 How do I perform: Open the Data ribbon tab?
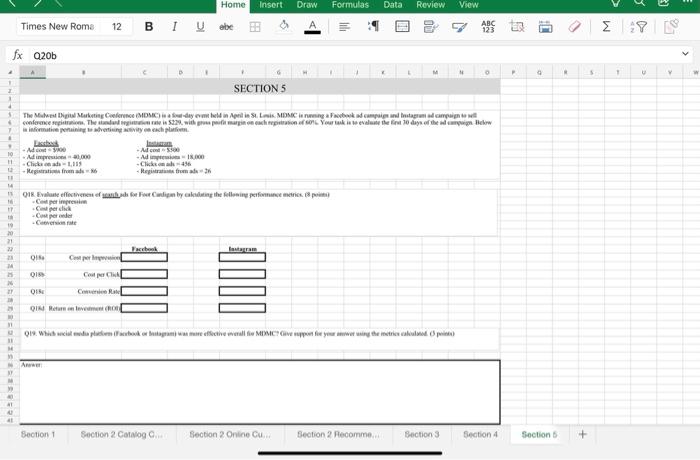pos(392,5)
